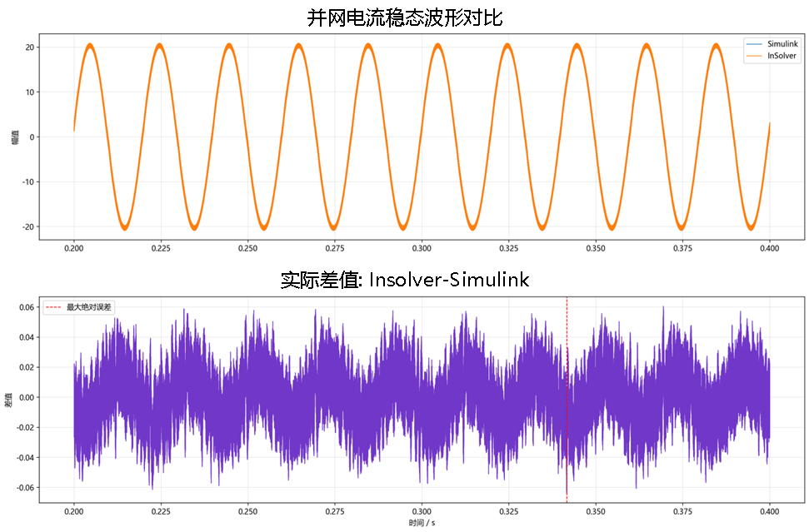Click the -10 tick on the 幅值 axis
This screenshot has height=532, width=809.
[28, 182]
